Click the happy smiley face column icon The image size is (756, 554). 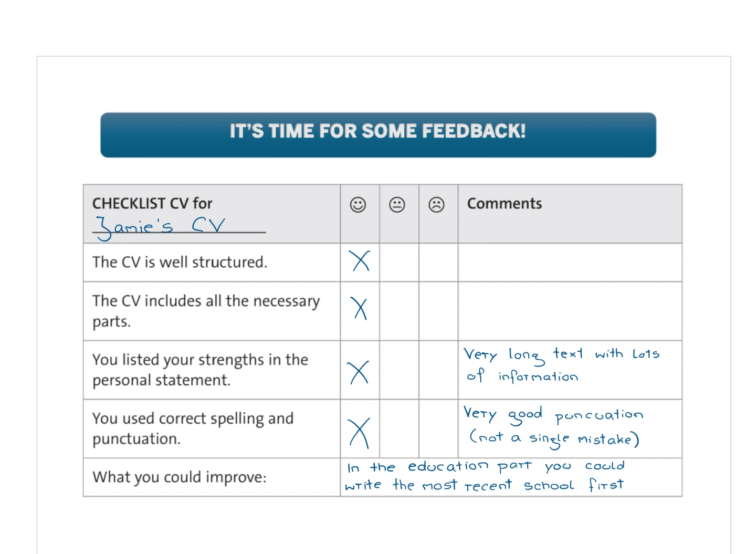tap(358, 205)
